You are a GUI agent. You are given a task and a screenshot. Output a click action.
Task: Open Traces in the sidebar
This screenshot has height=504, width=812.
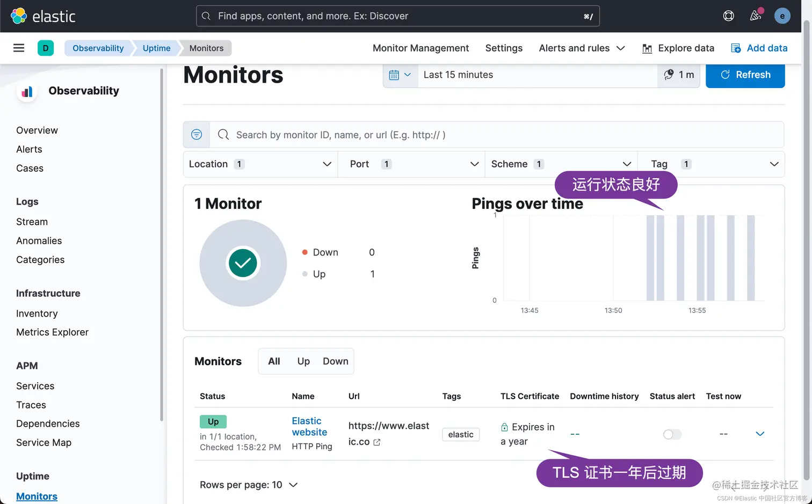pyautogui.click(x=31, y=405)
